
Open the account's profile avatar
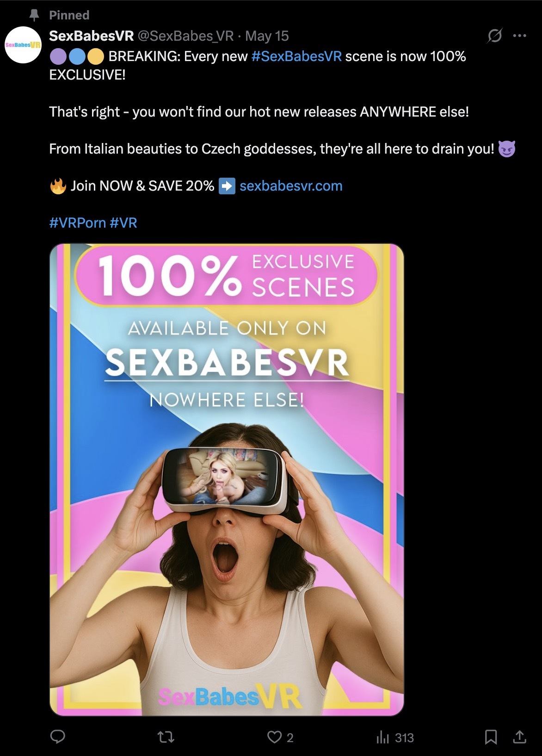tap(23, 45)
